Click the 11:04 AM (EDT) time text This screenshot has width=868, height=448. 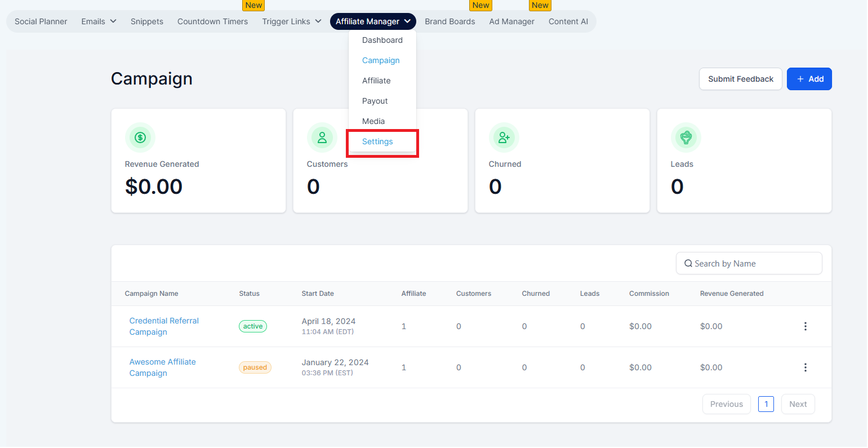point(328,332)
